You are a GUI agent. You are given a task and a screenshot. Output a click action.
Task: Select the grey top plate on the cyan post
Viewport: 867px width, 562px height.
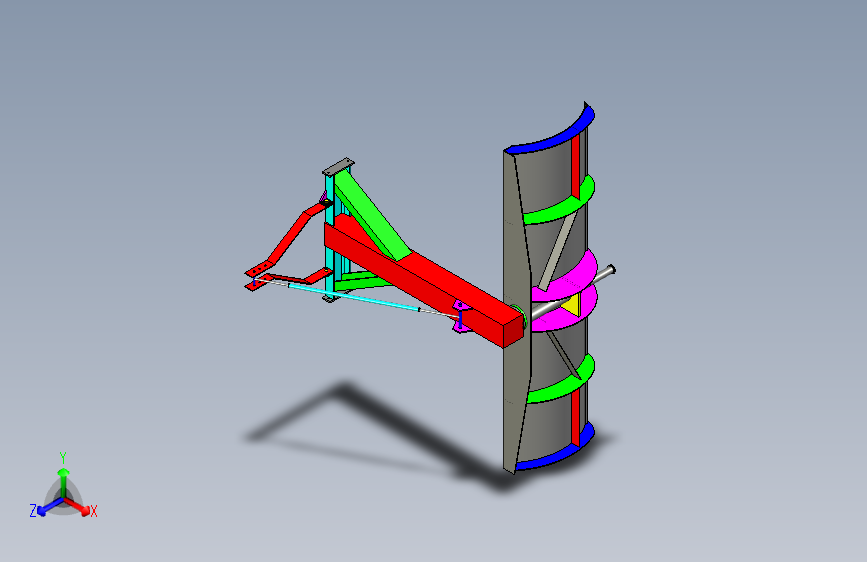(x=338, y=166)
